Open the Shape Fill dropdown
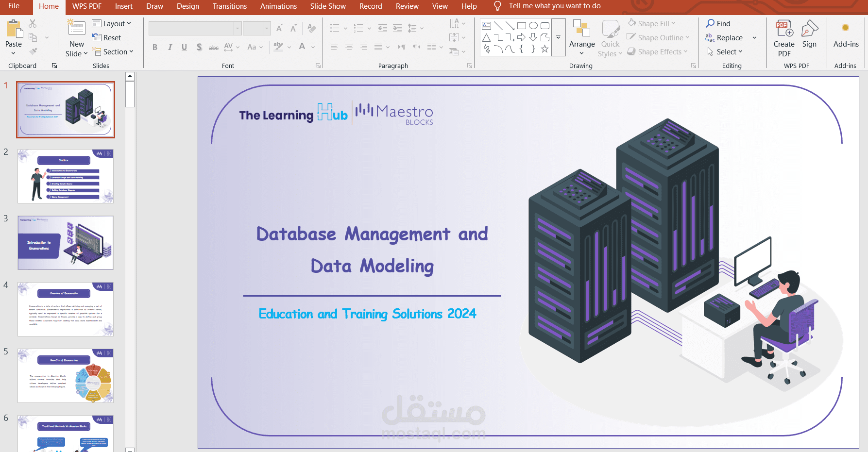 pyautogui.click(x=652, y=23)
